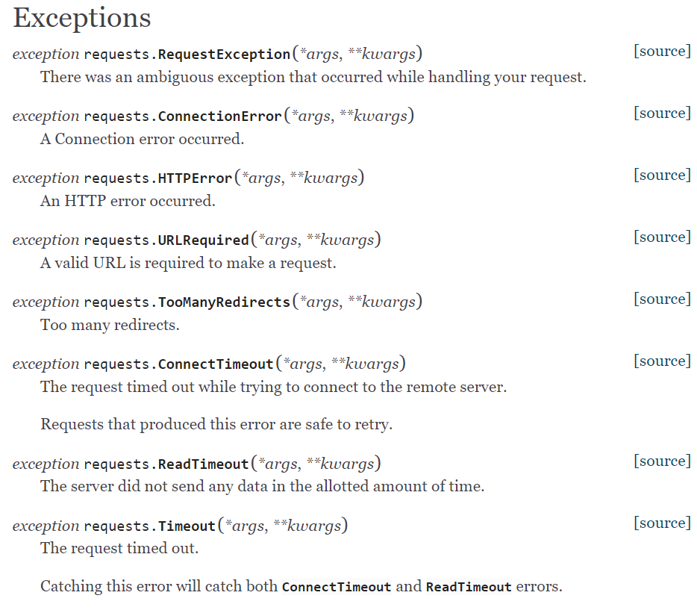This screenshot has height=616, width=697.
Task: Open source link for TooManyRedirects
Action: click(x=663, y=299)
